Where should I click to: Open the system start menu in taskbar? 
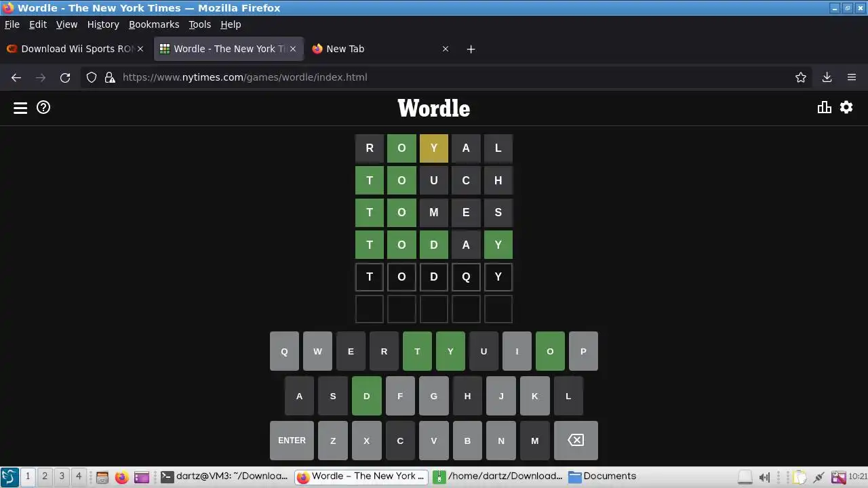coord(9,476)
